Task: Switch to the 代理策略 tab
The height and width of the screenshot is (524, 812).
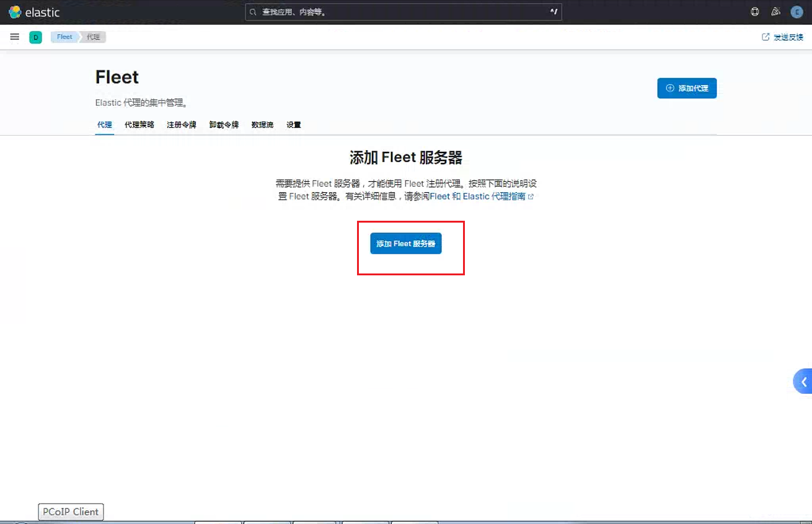Action: coord(139,125)
